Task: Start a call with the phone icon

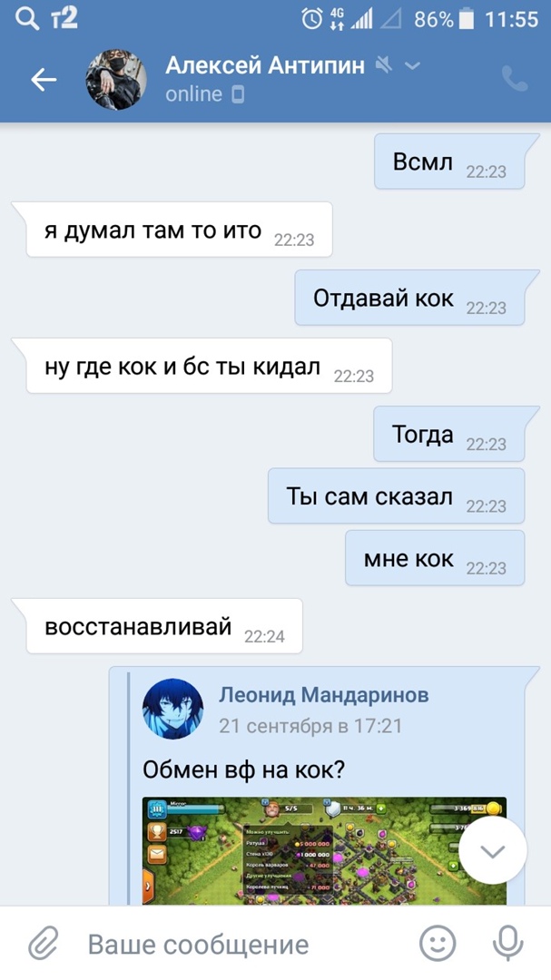Action: click(515, 79)
